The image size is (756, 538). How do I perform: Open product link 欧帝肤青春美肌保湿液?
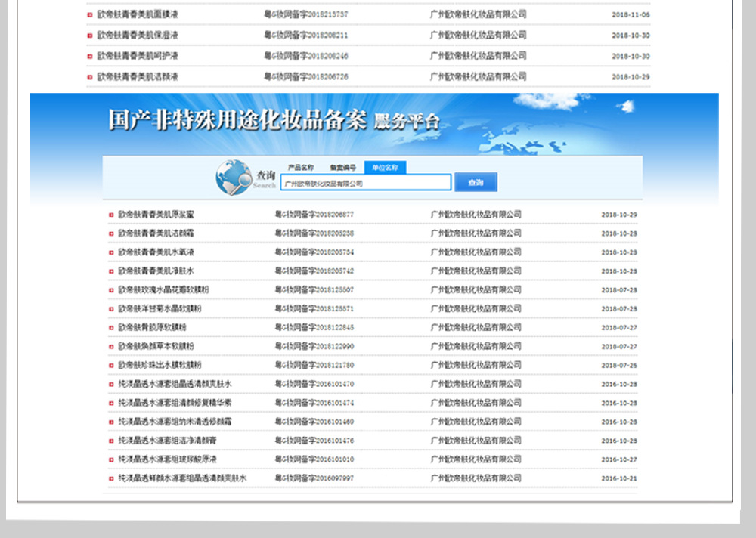tap(138, 36)
